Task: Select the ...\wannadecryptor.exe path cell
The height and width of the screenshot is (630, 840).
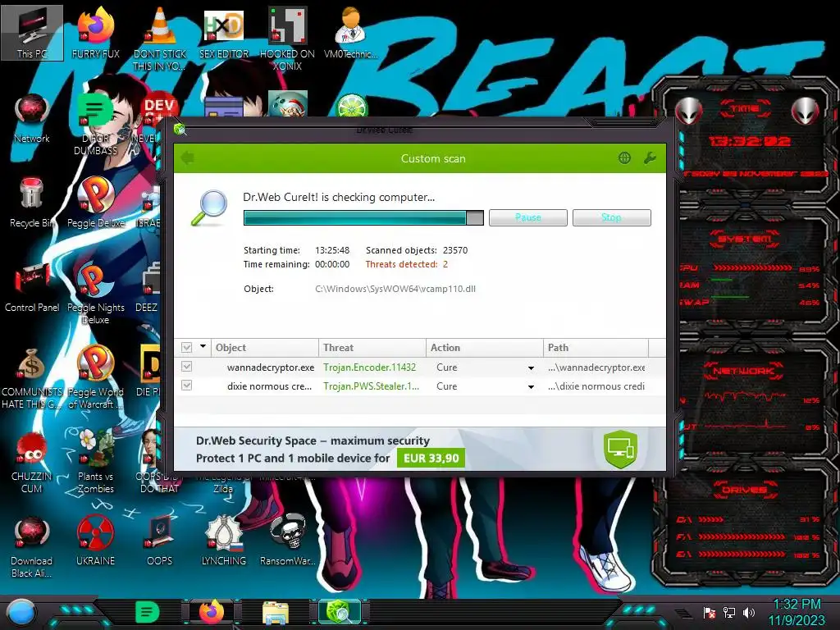Action: (596, 367)
